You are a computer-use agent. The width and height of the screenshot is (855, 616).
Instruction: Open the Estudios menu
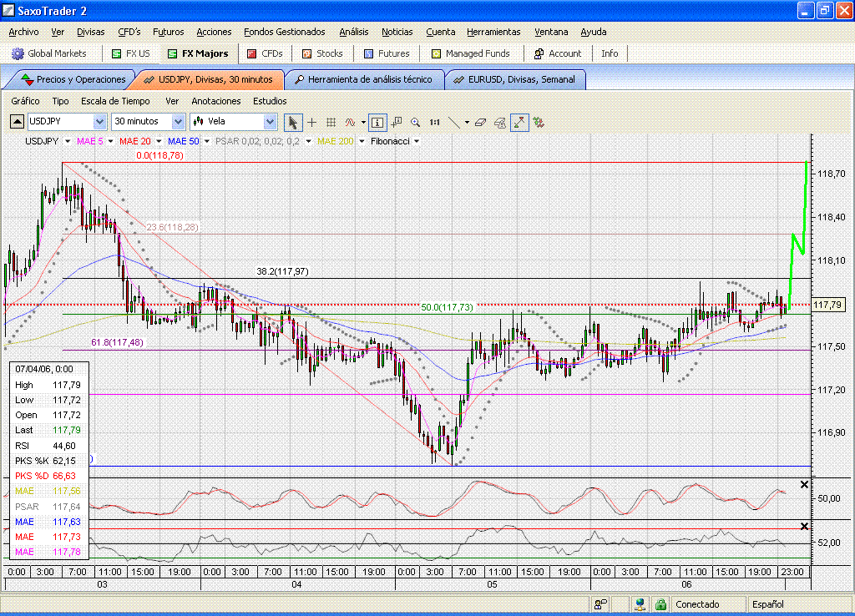[x=270, y=101]
